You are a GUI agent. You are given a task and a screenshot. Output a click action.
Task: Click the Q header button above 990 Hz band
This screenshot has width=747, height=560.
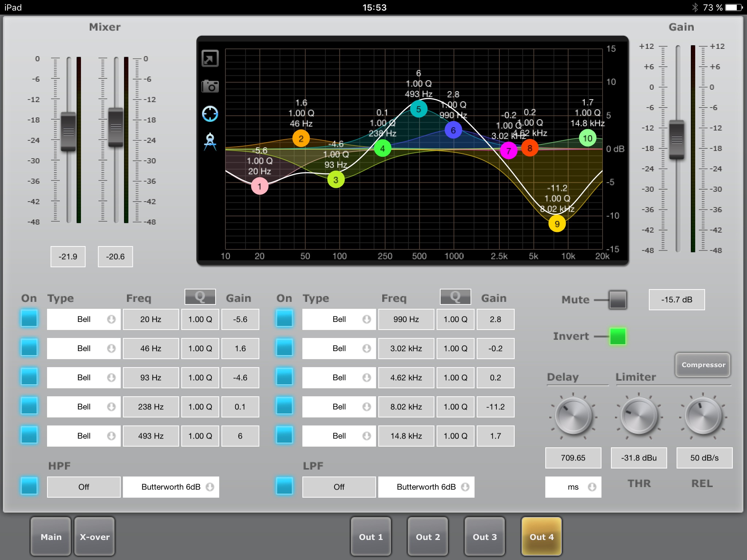point(455,297)
